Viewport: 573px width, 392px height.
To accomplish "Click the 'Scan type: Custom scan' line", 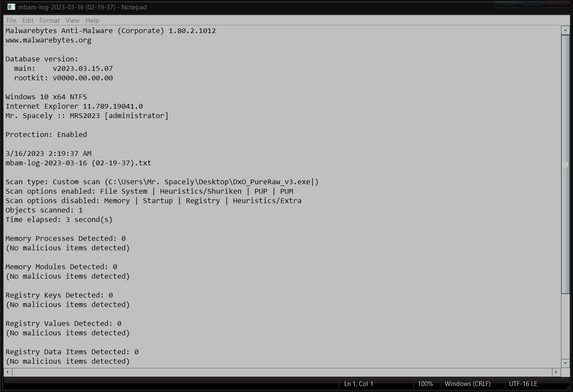I will (x=162, y=182).
